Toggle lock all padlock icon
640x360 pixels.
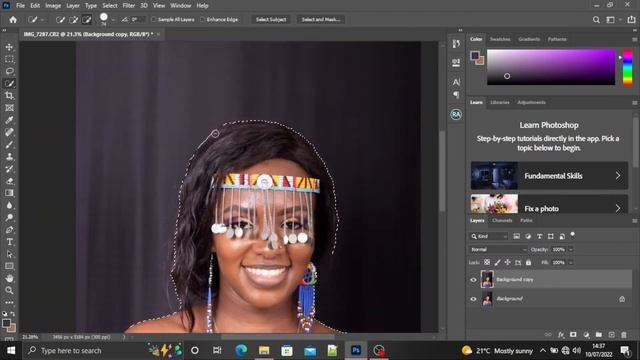[529, 262]
